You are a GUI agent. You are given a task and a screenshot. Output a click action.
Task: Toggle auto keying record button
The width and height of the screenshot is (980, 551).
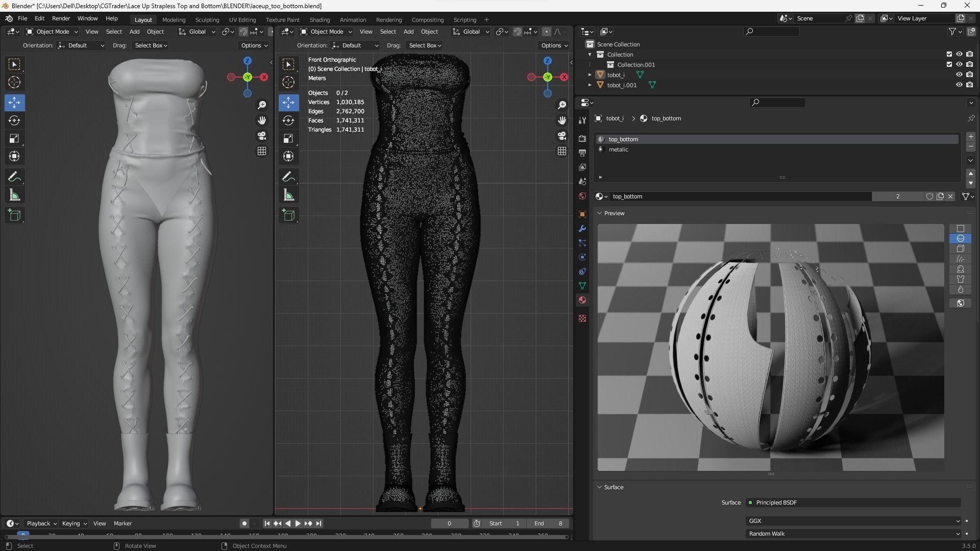(x=244, y=523)
